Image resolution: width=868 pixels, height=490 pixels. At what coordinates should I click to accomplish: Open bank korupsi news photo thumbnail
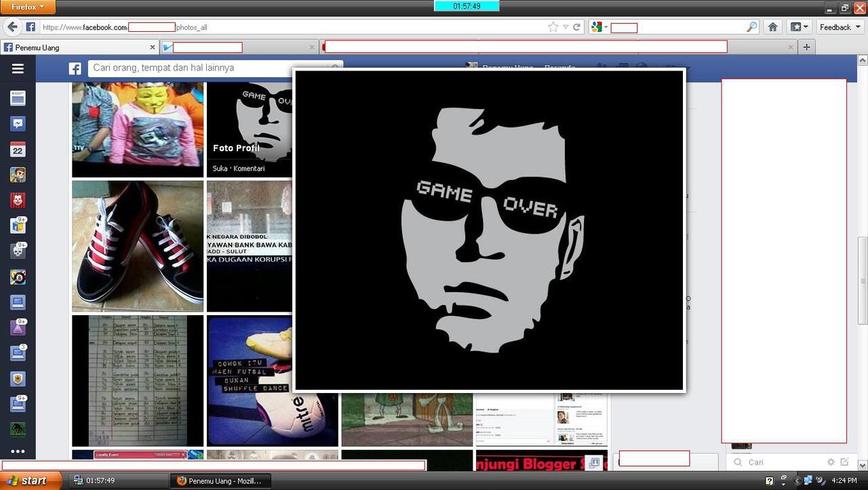250,246
